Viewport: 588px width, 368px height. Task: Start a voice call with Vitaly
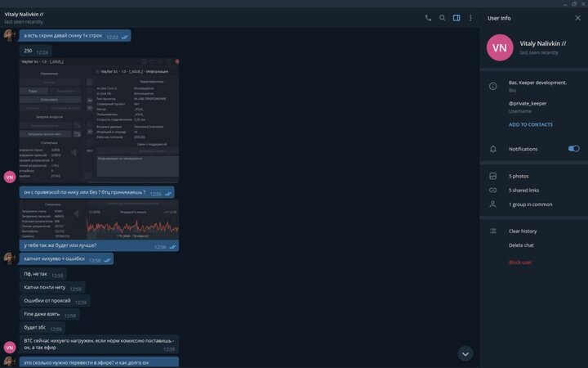point(428,17)
